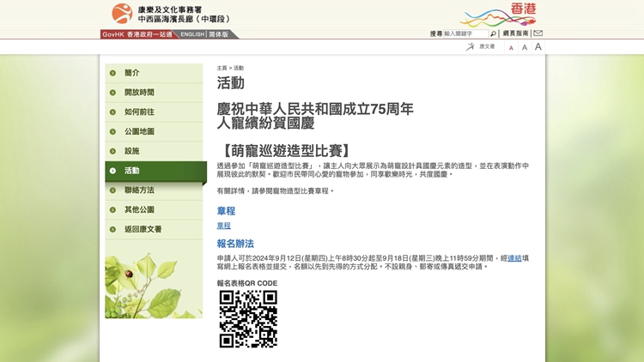Select the largest text size A
The width and height of the screenshot is (644, 362).
coord(538,47)
